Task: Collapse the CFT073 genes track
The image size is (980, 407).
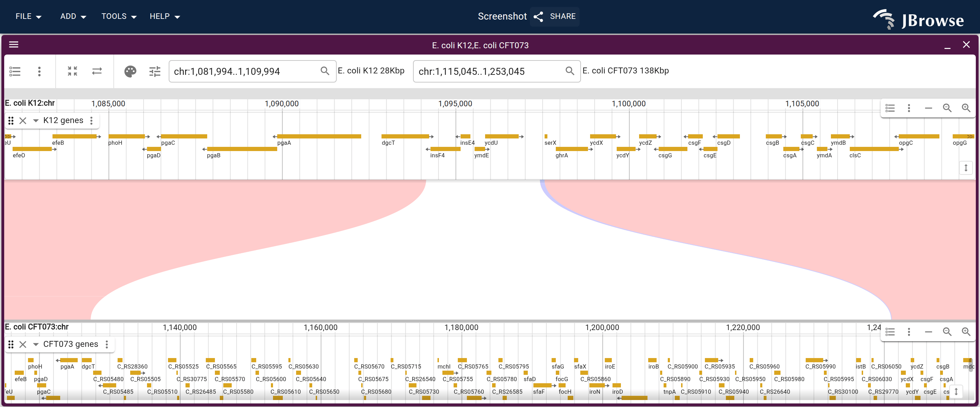Action: (x=36, y=345)
